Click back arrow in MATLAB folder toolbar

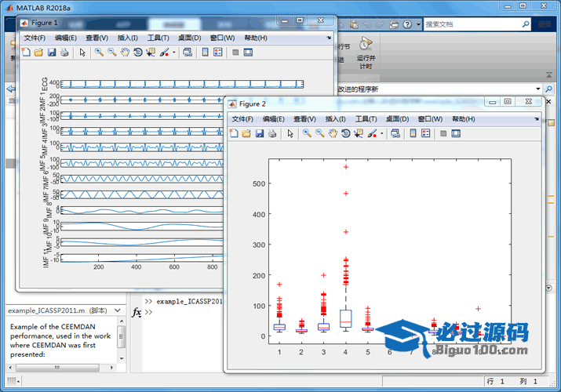(11, 89)
